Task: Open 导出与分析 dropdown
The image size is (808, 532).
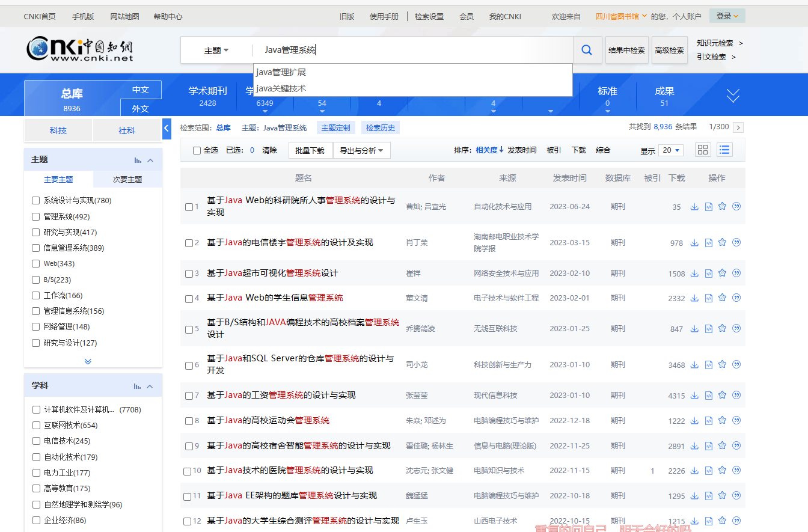Action: coord(362,150)
